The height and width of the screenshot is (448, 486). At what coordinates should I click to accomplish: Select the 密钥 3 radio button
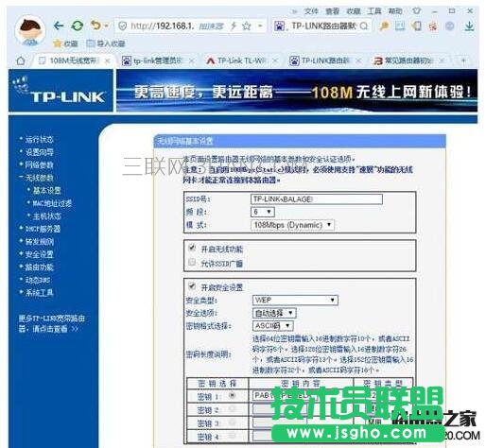click(x=233, y=422)
